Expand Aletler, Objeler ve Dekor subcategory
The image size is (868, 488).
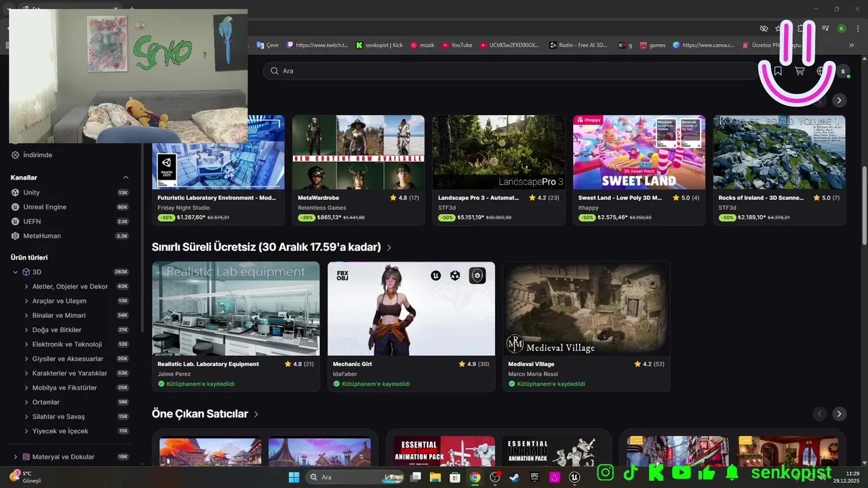click(x=26, y=287)
